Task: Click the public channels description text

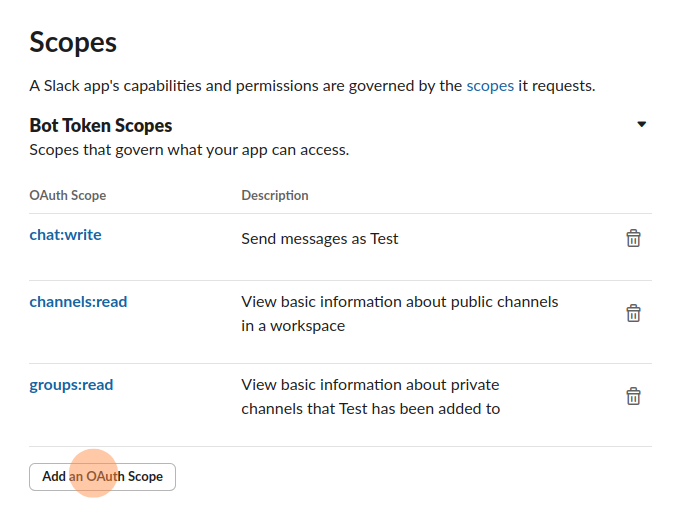Action: (x=400, y=301)
